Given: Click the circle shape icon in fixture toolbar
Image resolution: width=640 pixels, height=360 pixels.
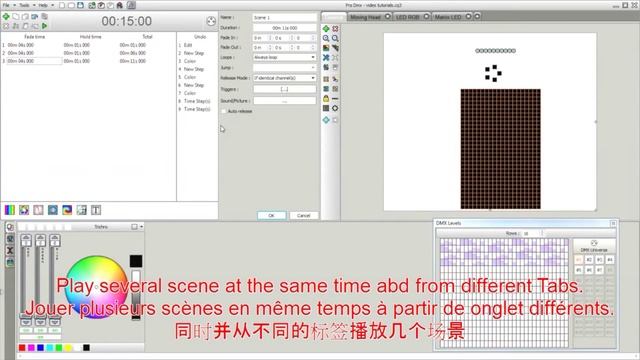Looking at the screenshot, I should pyautogui.click(x=335, y=108).
